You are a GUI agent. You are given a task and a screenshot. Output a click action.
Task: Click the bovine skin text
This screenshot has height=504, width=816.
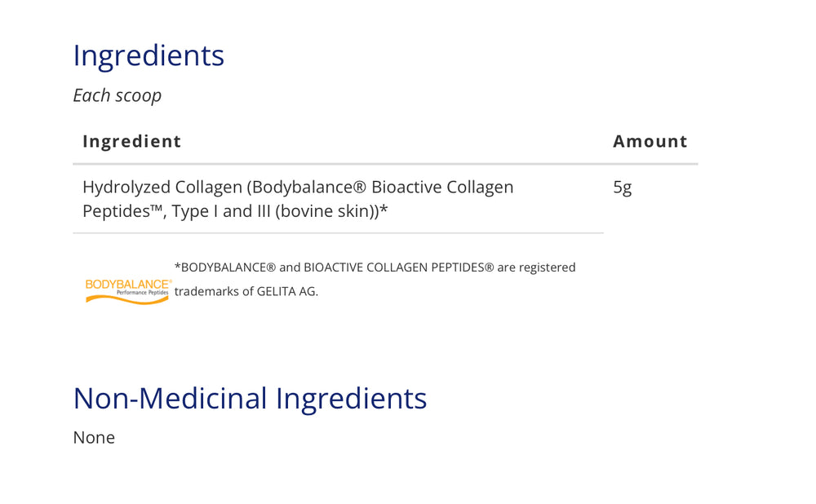[323, 212]
